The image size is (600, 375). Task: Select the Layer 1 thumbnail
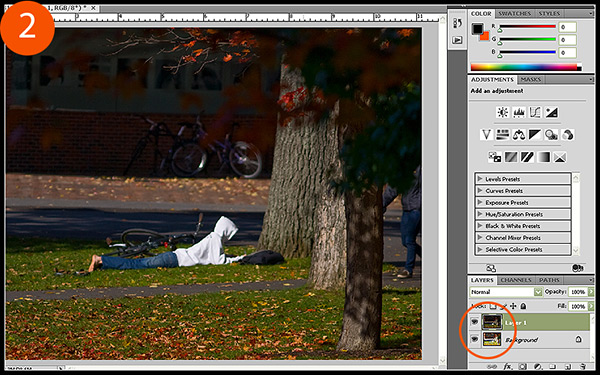click(492, 322)
